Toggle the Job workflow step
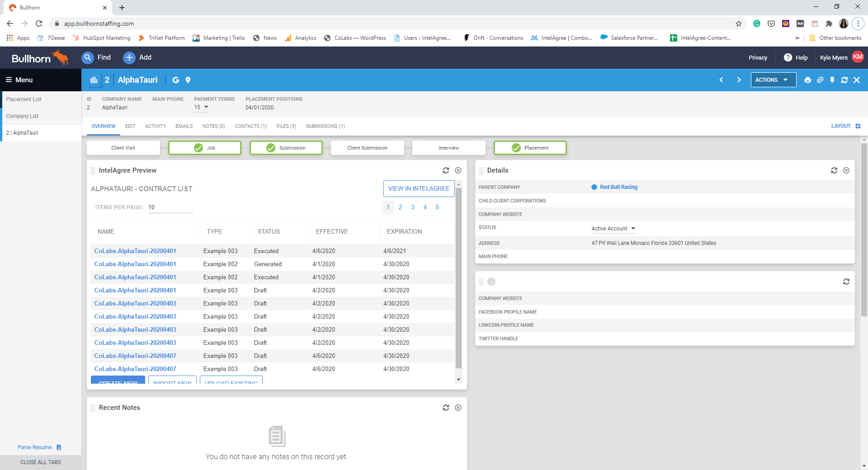868x470 pixels. (x=205, y=148)
